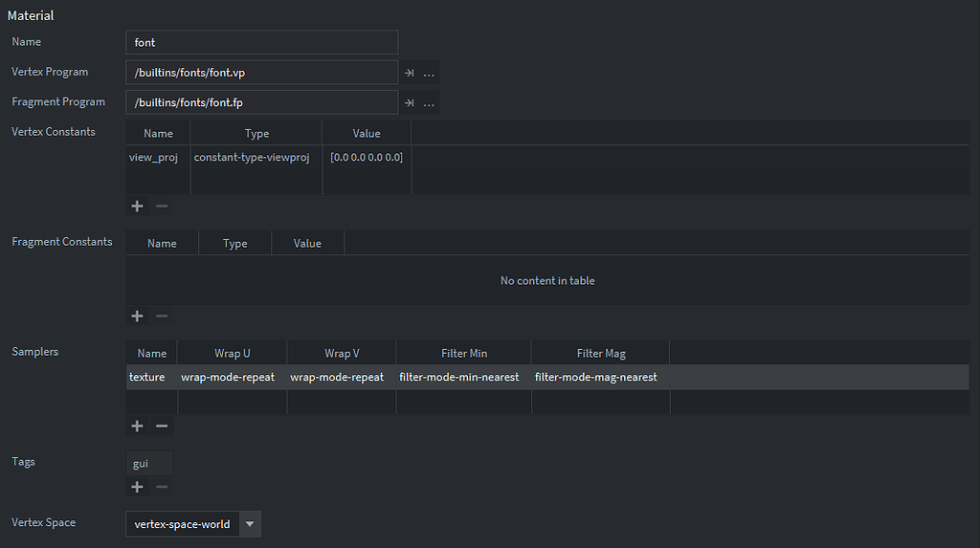Screen dimensions: 980x548
Task: Add a new Fragment Constant with plus
Action: (137, 317)
